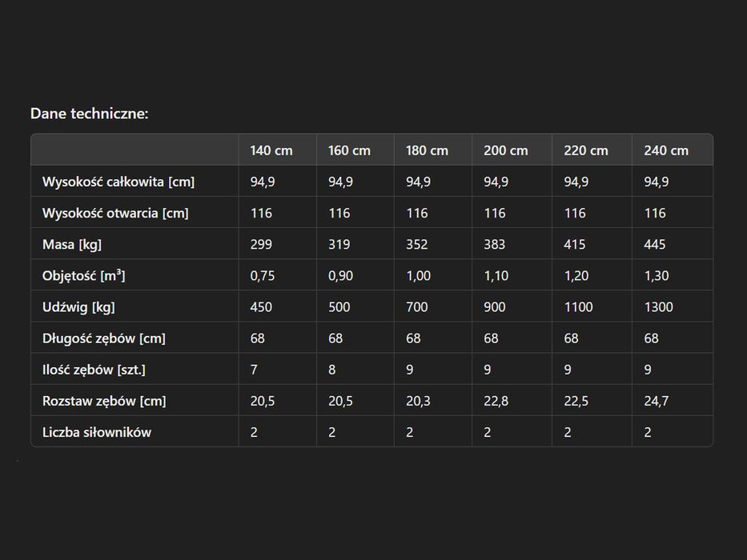Viewport: 747px width, 560px height.
Task: Click the 1300 value in Udźwig row
Action: point(658,306)
